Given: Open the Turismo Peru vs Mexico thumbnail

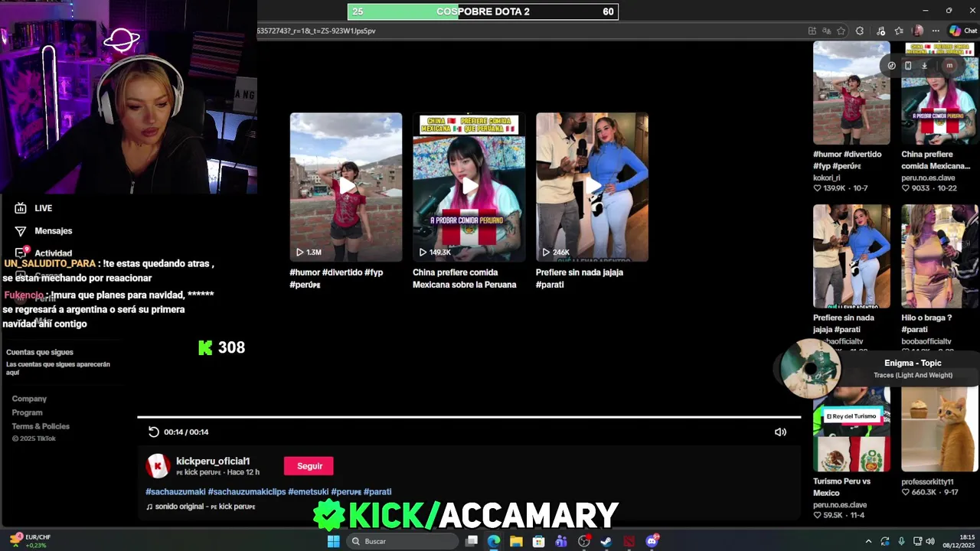Looking at the screenshot, I should 851,429.
